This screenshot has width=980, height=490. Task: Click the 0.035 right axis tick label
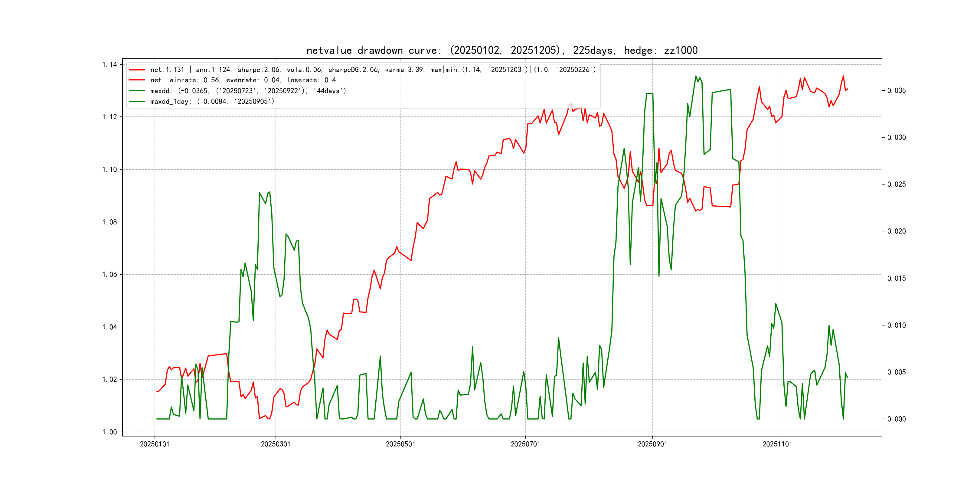pos(896,90)
